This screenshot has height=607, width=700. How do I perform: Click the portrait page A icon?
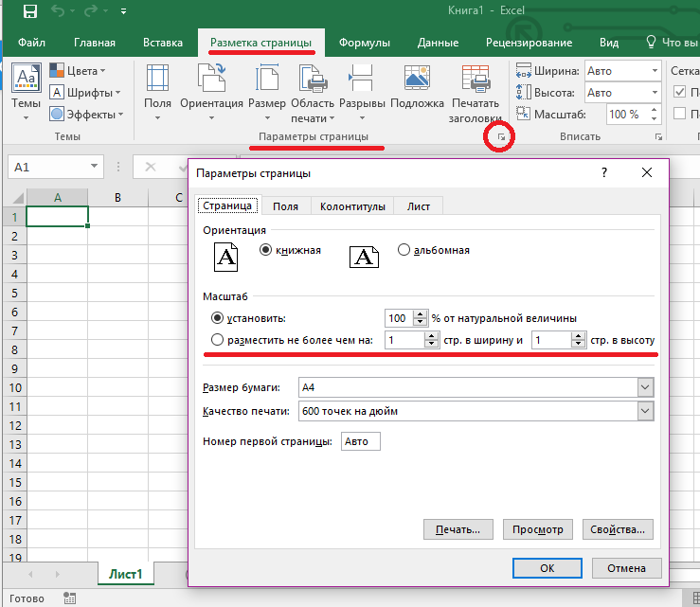[225, 257]
